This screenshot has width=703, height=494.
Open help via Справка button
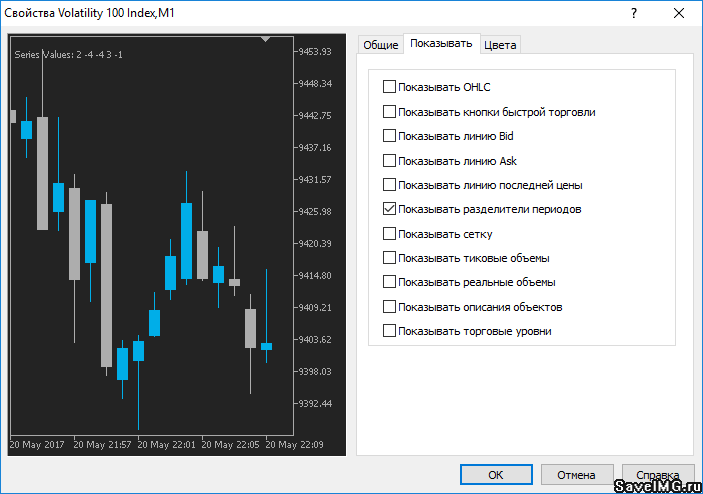tap(657, 475)
